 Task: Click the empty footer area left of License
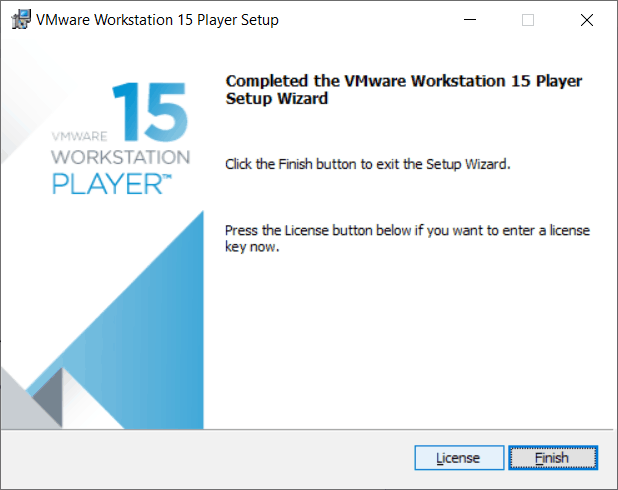[x=200, y=458]
